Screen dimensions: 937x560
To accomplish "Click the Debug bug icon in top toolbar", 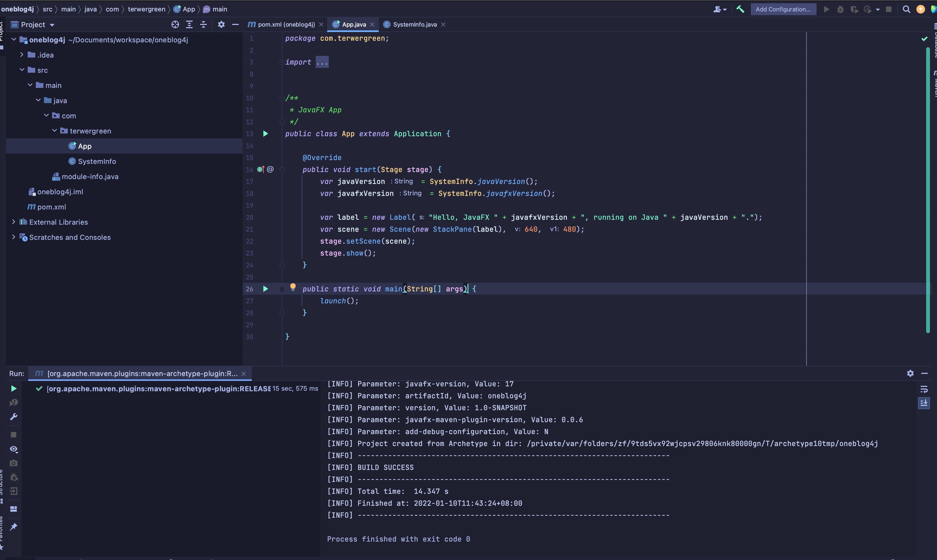I will tap(840, 9).
